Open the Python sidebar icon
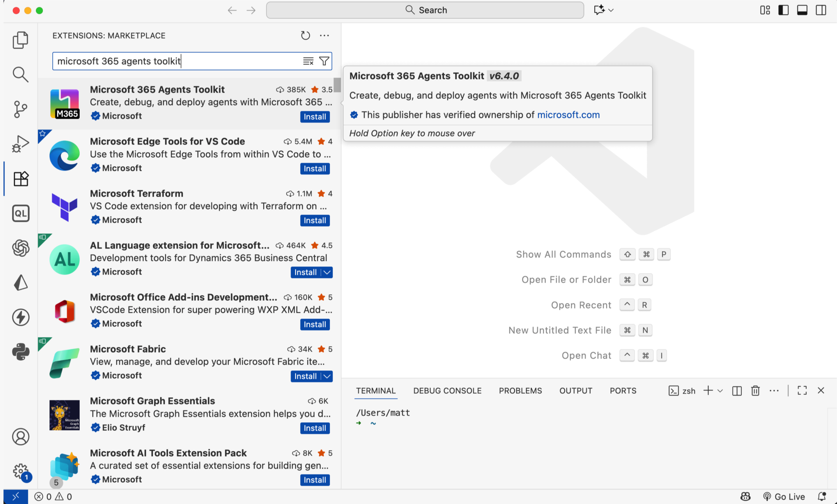 click(20, 352)
